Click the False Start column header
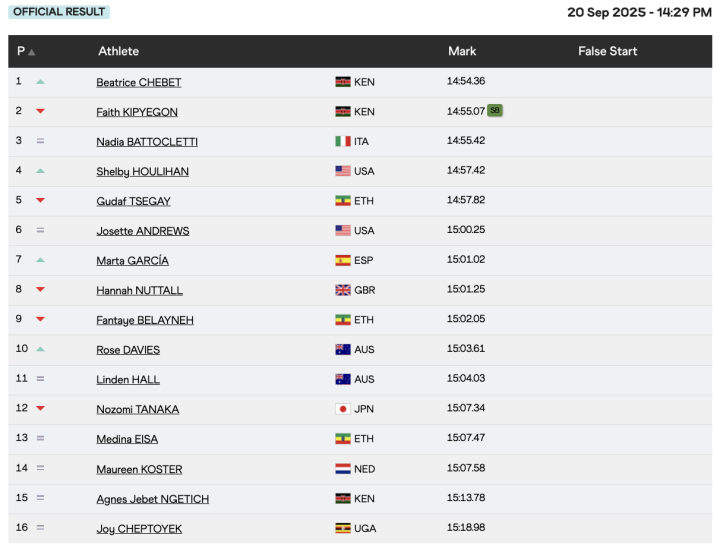The width and height of the screenshot is (720, 554). tap(607, 51)
